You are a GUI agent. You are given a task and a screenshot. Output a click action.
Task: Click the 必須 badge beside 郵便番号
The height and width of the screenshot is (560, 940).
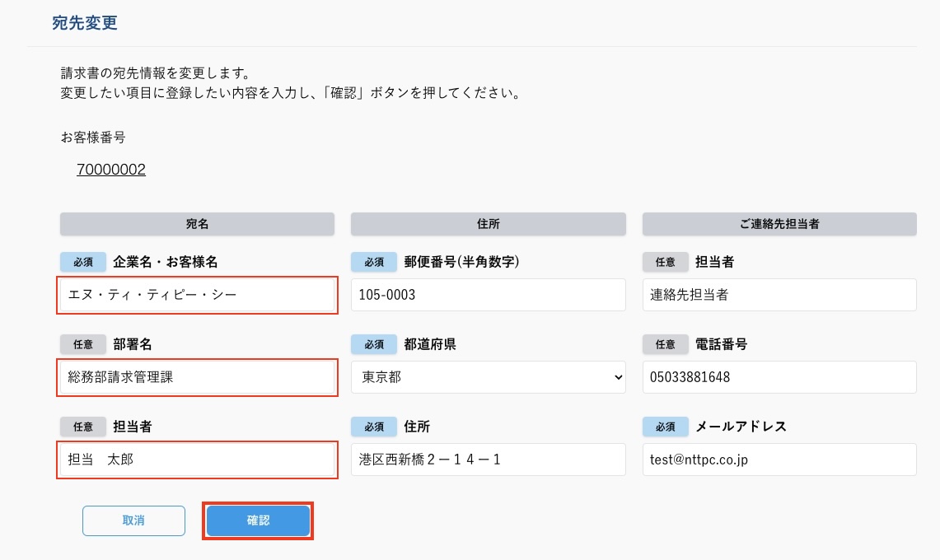point(374,262)
